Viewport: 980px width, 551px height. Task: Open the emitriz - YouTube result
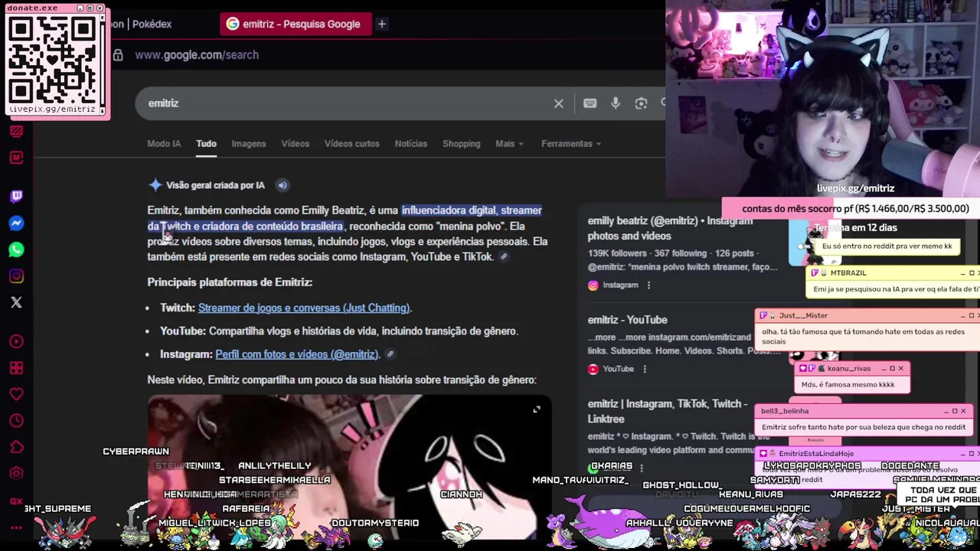click(x=627, y=320)
